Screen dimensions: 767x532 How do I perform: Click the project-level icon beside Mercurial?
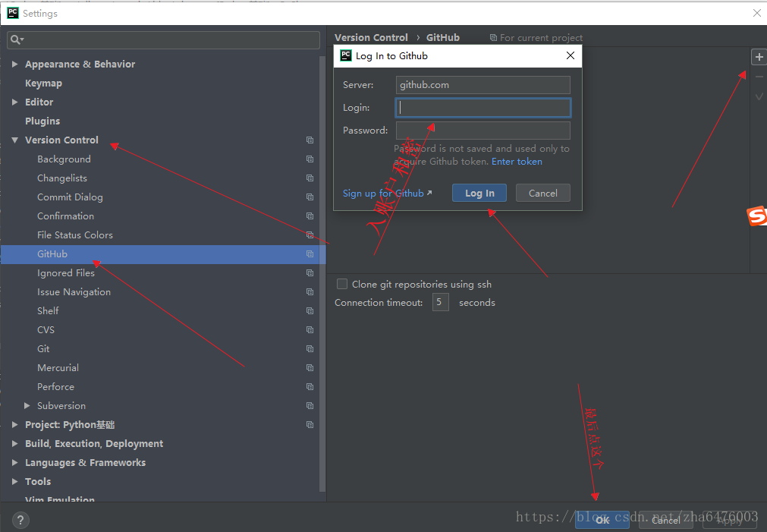click(310, 367)
